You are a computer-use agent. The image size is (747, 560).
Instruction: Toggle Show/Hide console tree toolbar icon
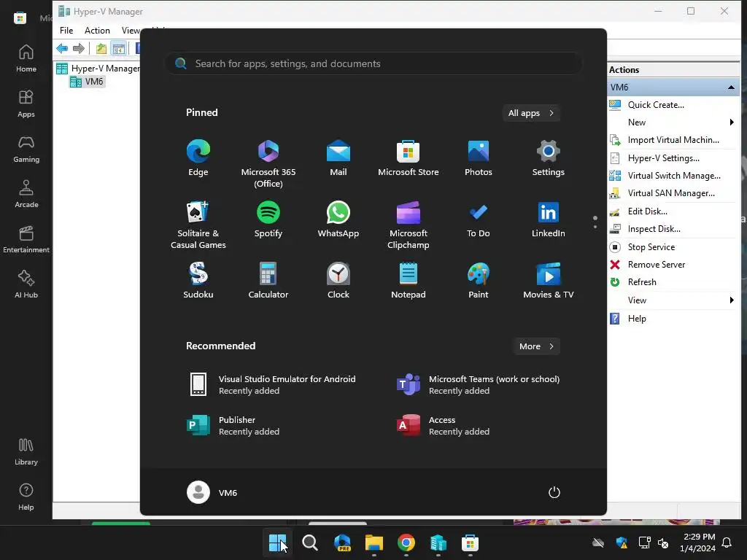point(118,48)
